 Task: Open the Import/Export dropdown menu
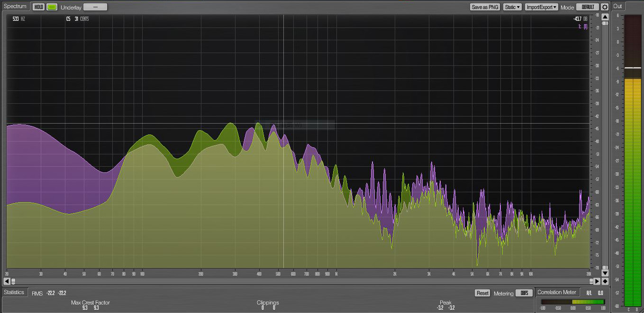541,7
